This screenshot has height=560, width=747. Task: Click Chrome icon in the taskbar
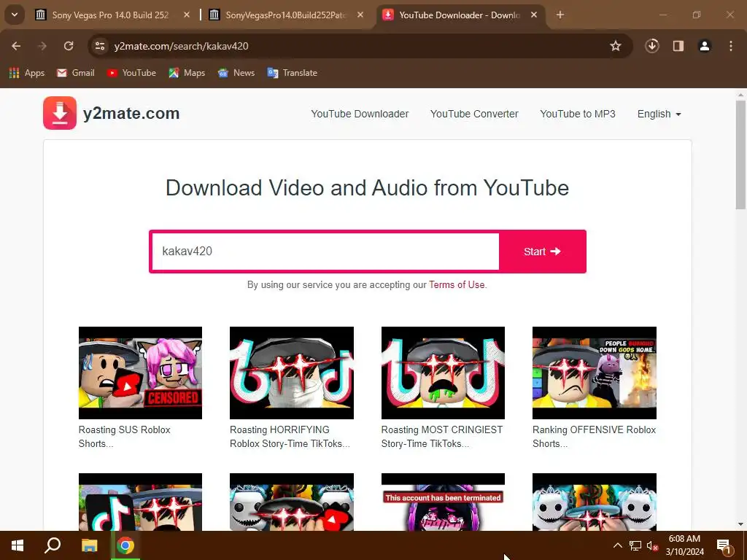[x=125, y=545]
